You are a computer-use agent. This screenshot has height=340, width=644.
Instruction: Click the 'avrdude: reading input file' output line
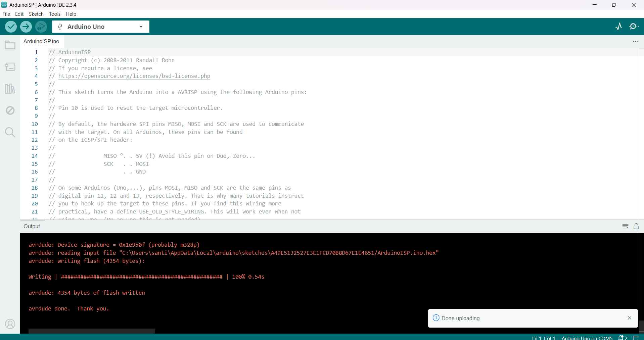(234, 253)
